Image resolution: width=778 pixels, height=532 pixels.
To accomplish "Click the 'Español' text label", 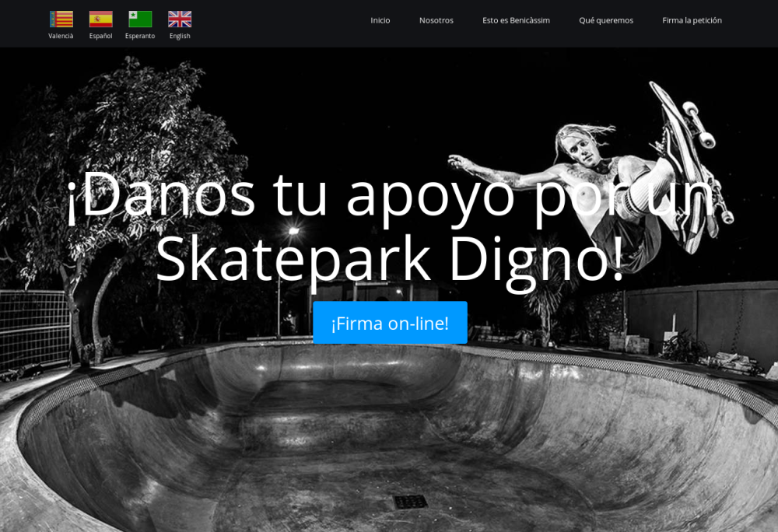I will [100, 36].
